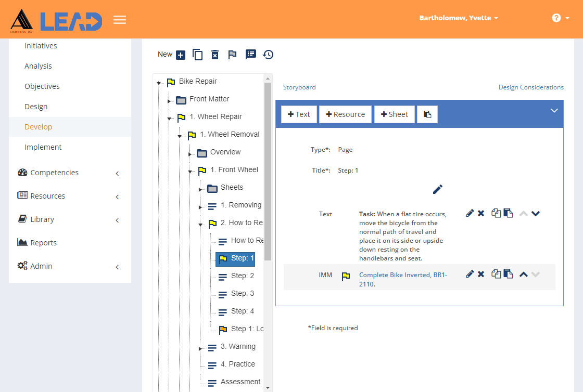Screen dimensions: 583x392
Task: Expand the Front Matter tree node
Action: point(169,101)
